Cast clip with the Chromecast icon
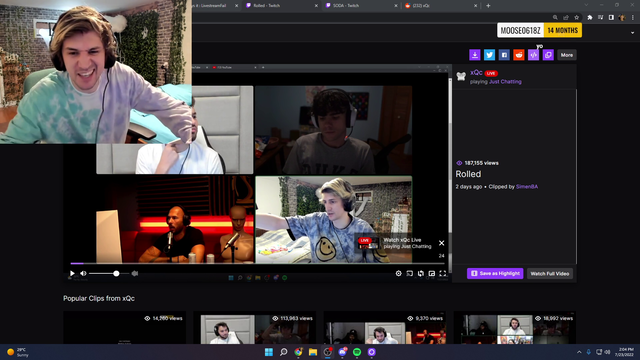Viewport: 640px width, 360px height. 410,273
